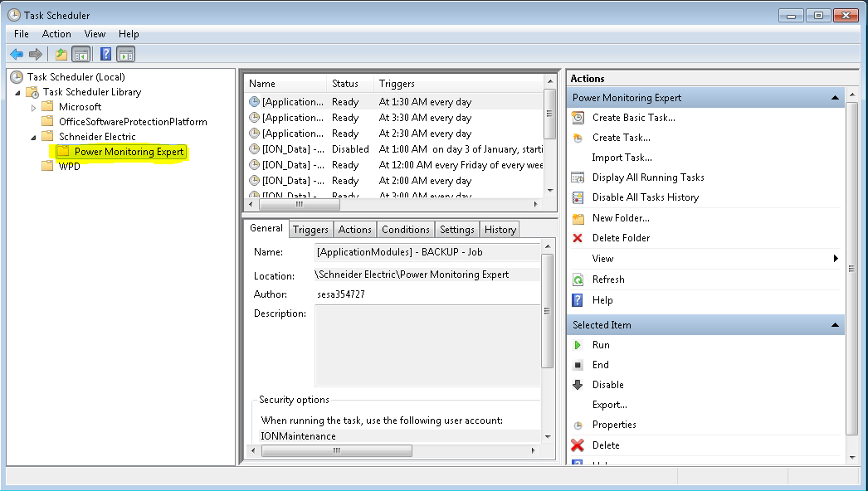Switch to the Conditions tab
The width and height of the screenshot is (868, 491).
[406, 230]
